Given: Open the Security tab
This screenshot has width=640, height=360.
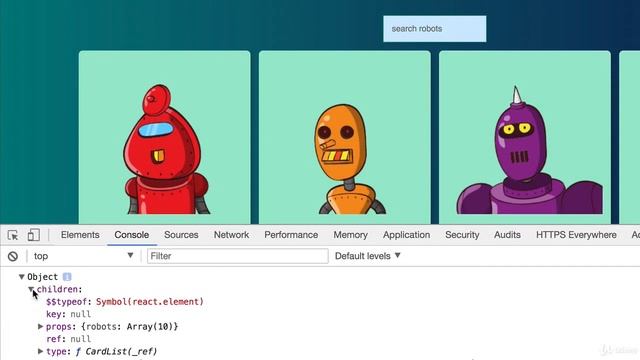Looking at the screenshot, I should point(462,235).
